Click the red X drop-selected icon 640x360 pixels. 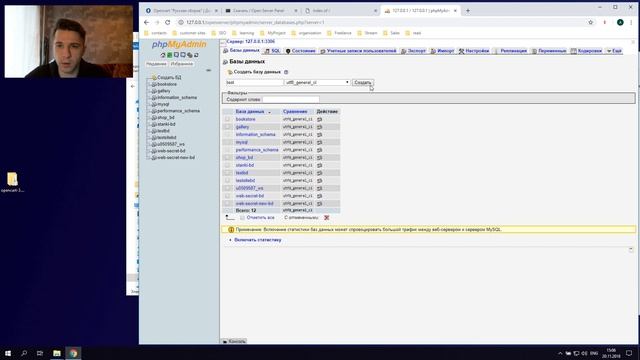pos(327,218)
